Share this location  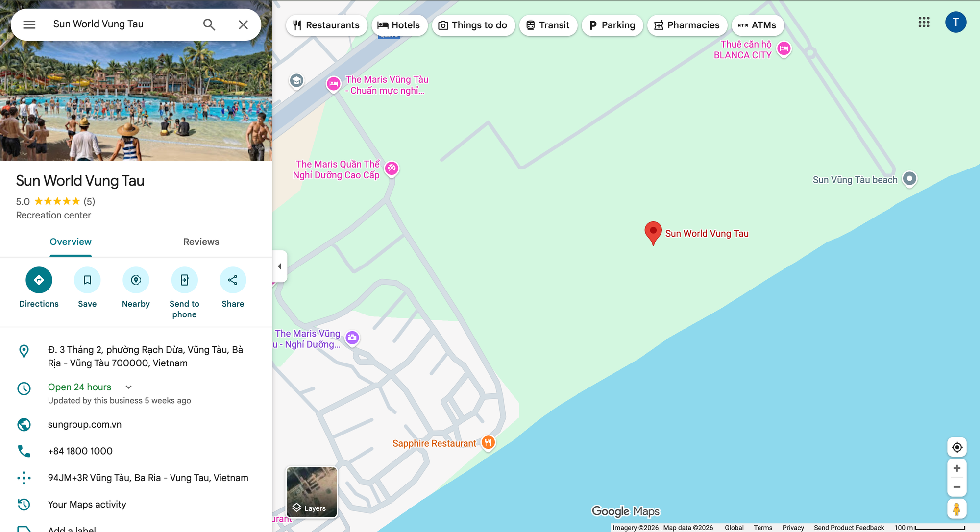[233, 280]
